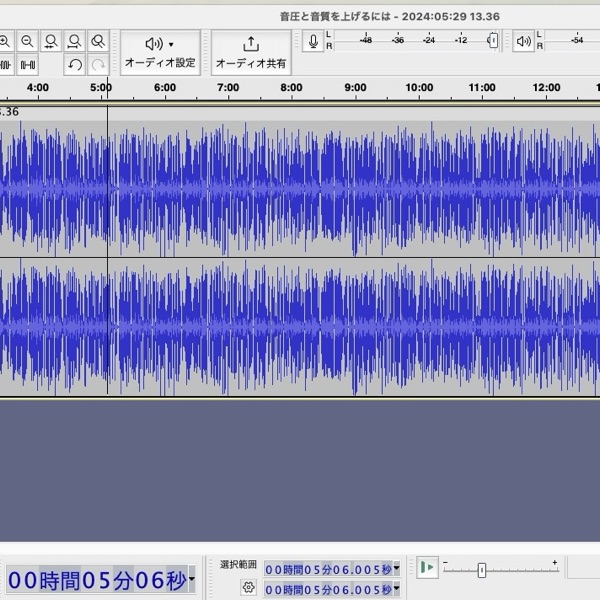Click the Zoom Toggle icon
600x600 pixels.
pos(98,41)
